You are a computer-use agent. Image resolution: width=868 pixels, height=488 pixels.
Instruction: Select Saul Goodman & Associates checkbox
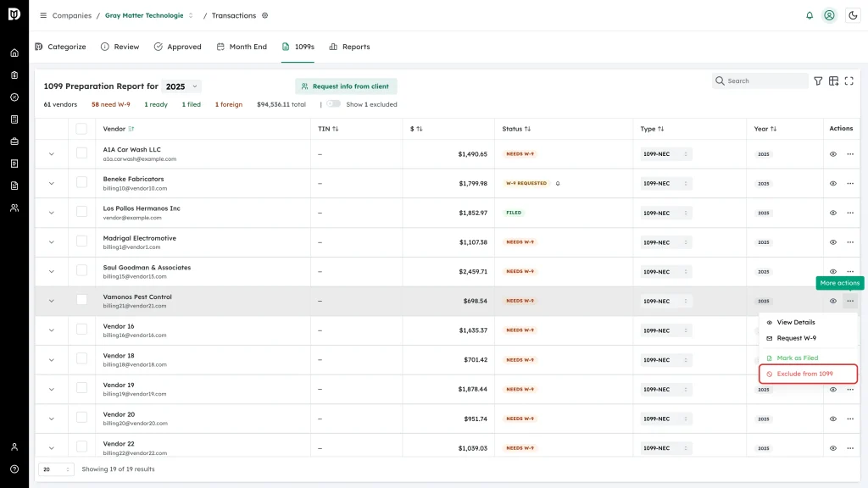tap(81, 270)
